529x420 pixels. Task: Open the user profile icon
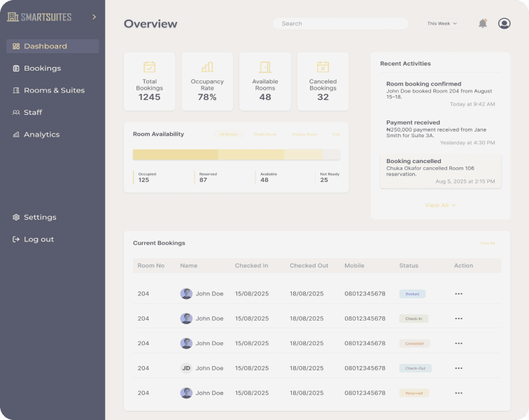(504, 24)
